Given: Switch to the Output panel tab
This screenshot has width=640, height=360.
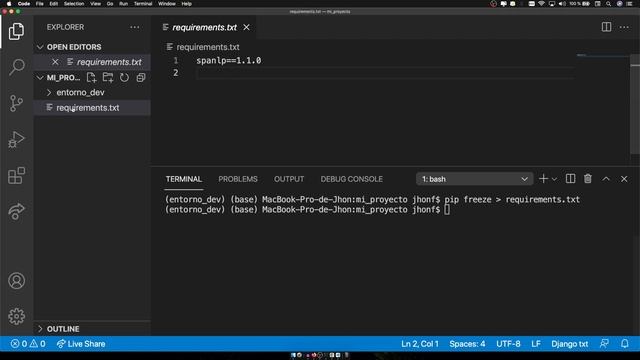Looking at the screenshot, I should [x=289, y=179].
